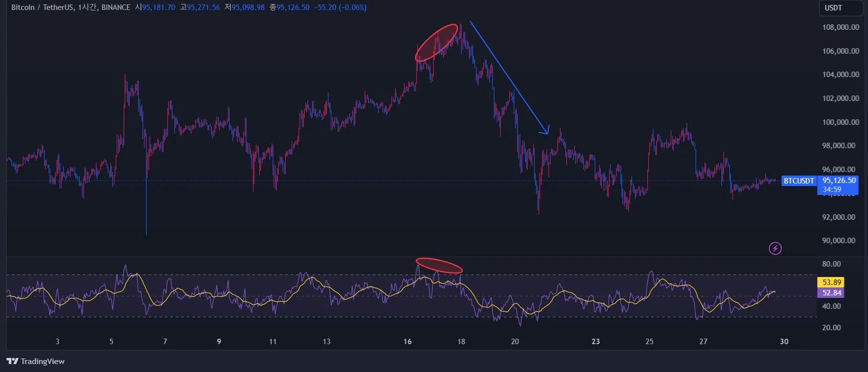The width and height of the screenshot is (868, 372).
Task: Click date 25 on the time axis
Action: 649,342
